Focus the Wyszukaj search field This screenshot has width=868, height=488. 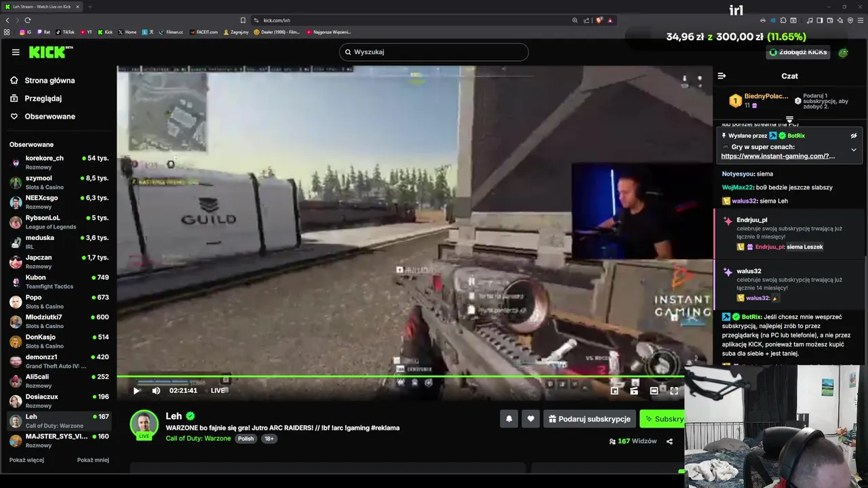pyautogui.click(x=434, y=52)
